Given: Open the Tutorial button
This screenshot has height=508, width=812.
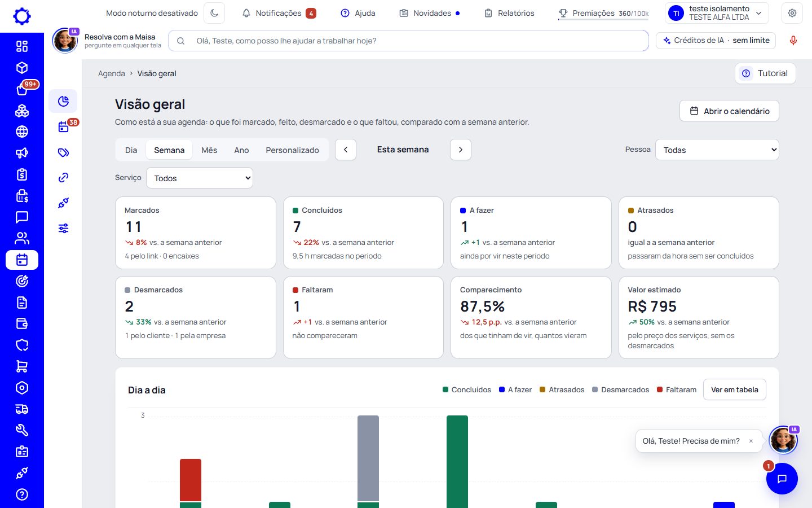Looking at the screenshot, I should coord(765,73).
